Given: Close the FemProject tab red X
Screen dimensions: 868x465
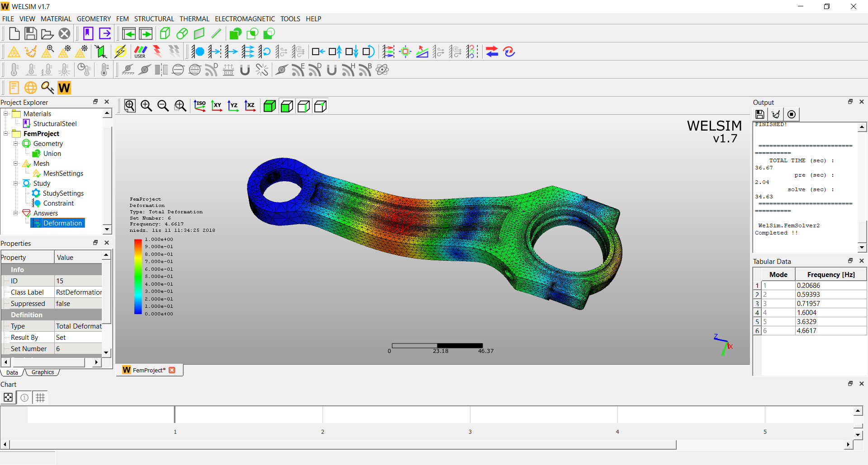Looking at the screenshot, I should click(x=172, y=370).
